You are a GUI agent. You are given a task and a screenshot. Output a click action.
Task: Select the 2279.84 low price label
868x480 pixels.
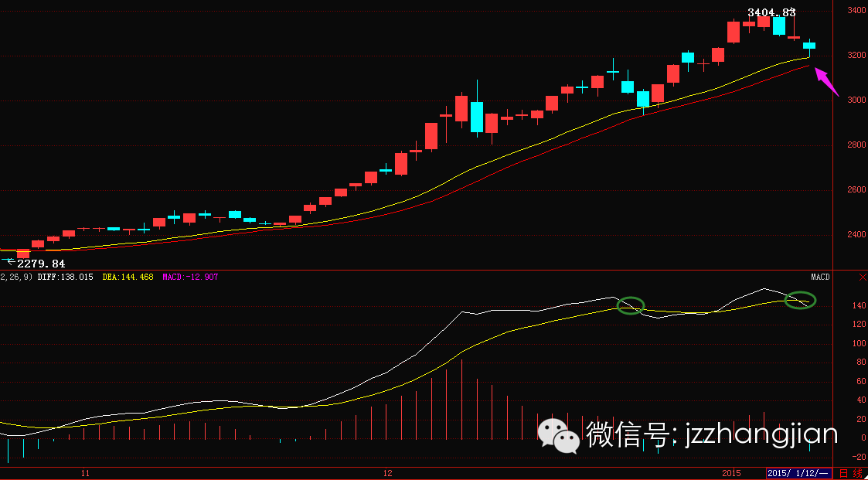(41, 264)
